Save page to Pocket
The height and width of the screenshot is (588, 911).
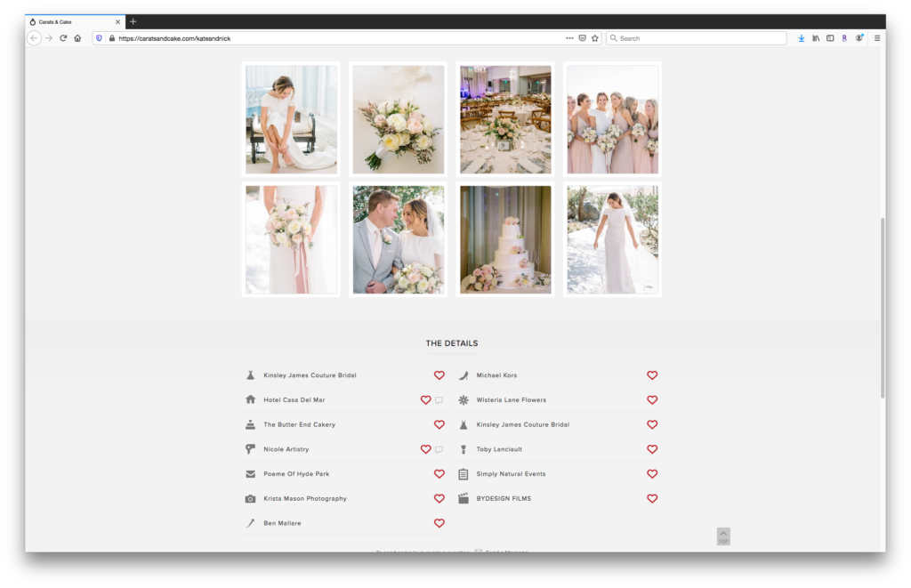(582, 38)
